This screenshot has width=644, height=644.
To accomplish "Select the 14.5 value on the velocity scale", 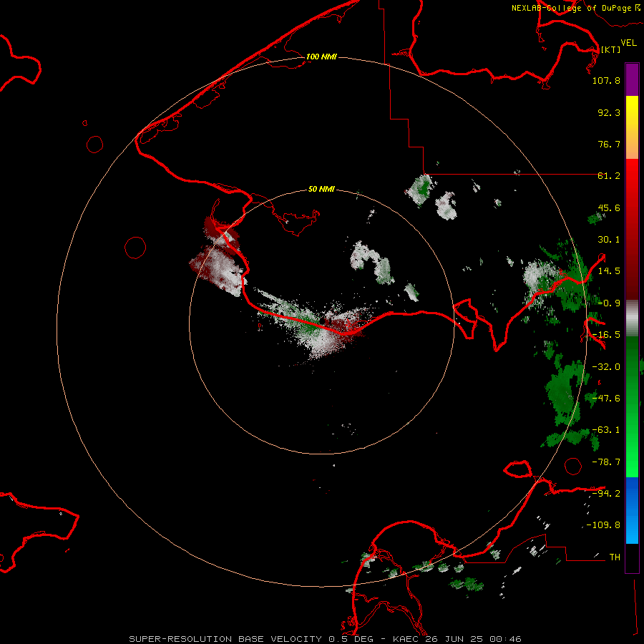I will point(609,271).
